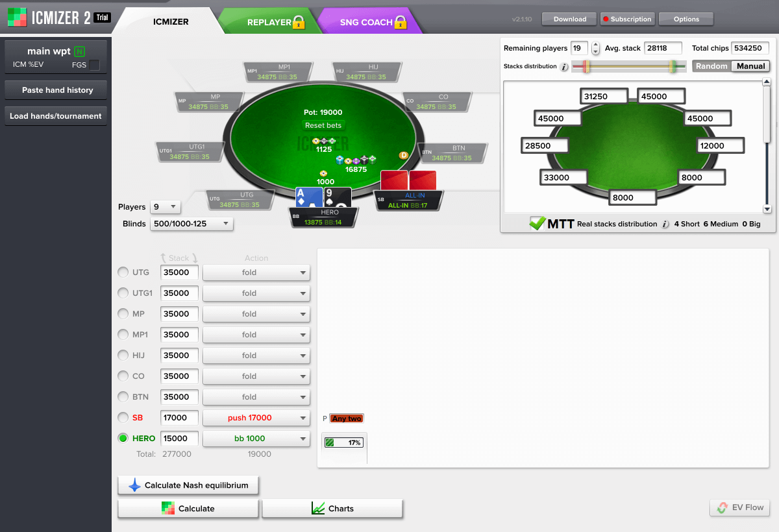Click the stack swap arrows above Stack column
The width and height of the screenshot is (779, 532).
[x=179, y=258]
